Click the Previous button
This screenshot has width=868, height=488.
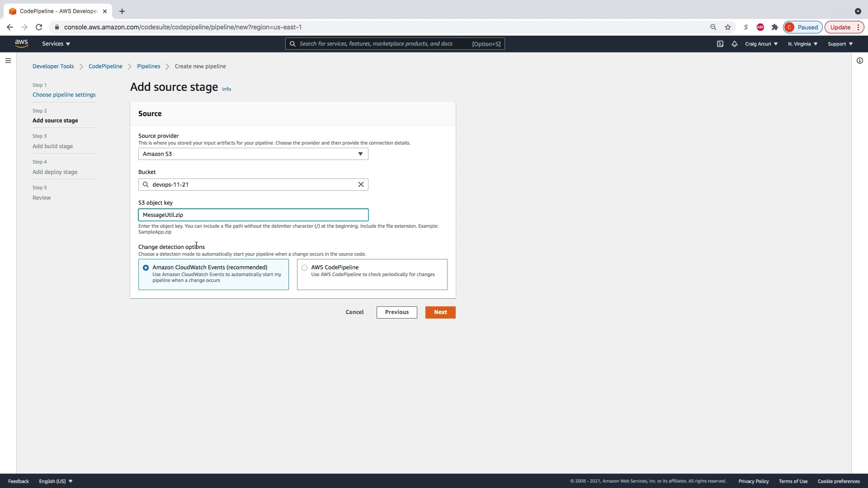[396, 312]
